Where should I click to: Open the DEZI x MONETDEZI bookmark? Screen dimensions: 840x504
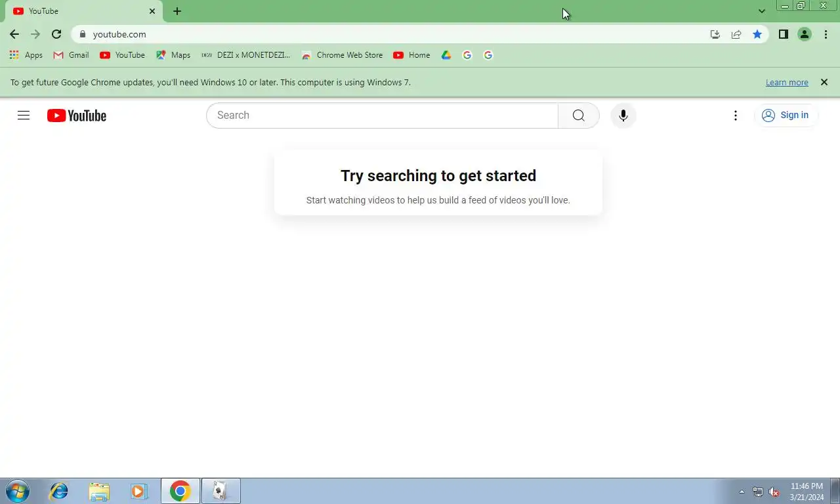pos(245,55)
